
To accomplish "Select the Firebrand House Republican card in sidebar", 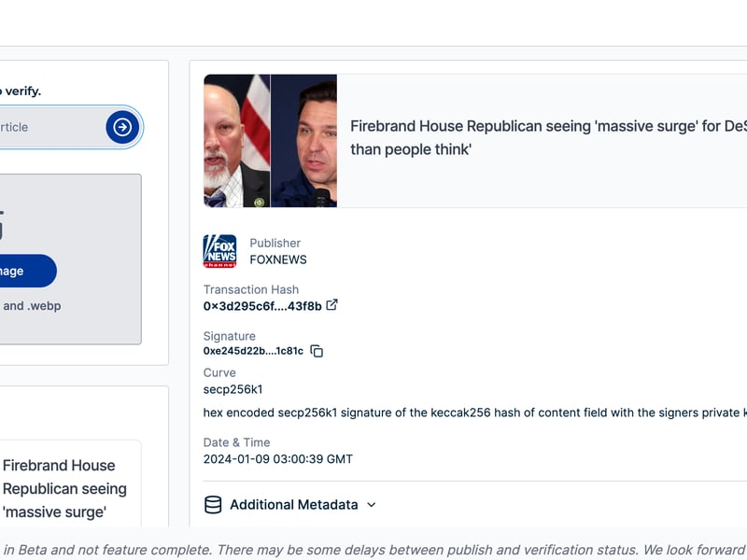I will pyautogui.click(x=64, y=488).
